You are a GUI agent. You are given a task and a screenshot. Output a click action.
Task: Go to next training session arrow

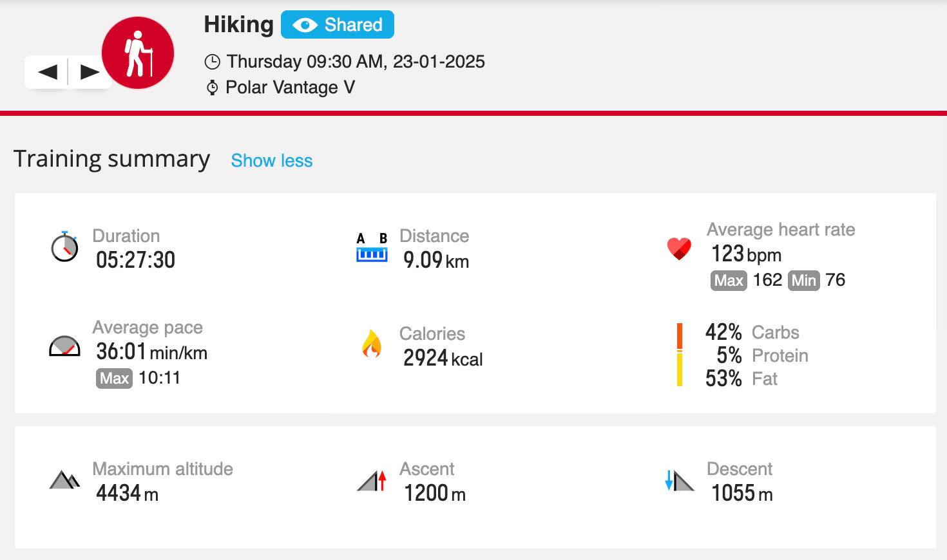tap(90, 71)
